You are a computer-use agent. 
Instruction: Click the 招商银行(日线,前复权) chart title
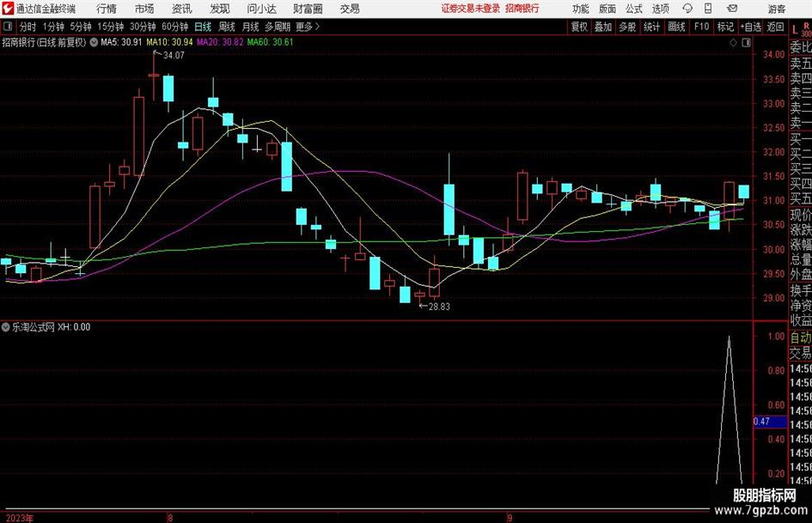pos(44,42)
